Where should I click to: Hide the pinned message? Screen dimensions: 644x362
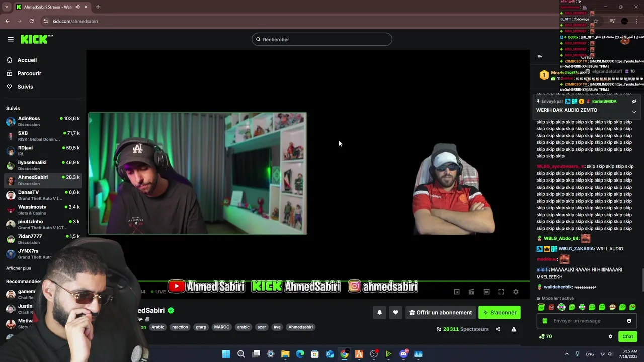[x=634, y=101]
